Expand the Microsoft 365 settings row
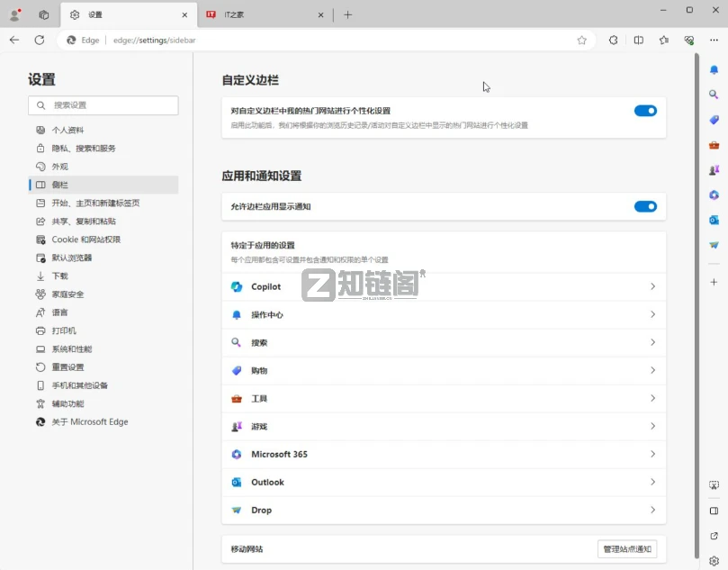Screen dimensions: 728x570 pyautogui.click(x=652, y=454)
